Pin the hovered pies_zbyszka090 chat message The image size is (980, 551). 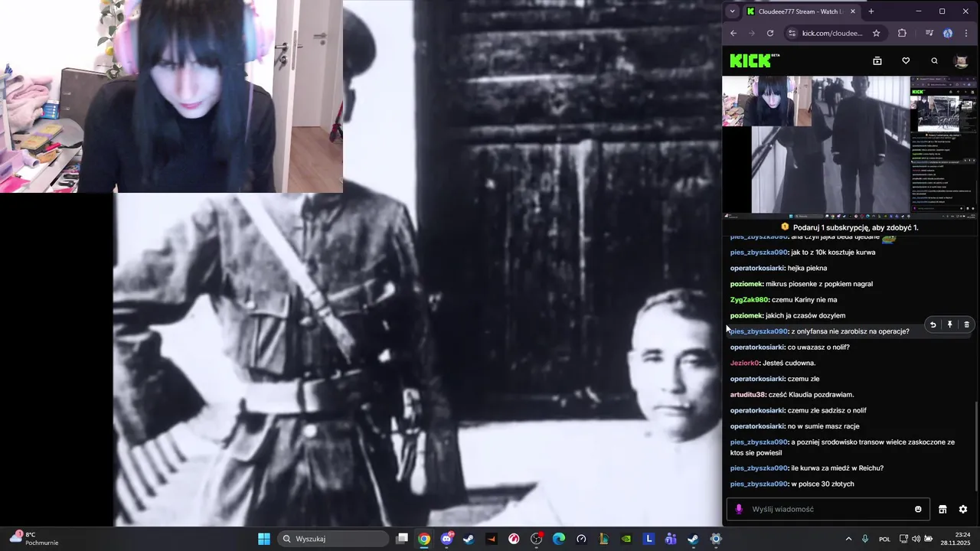pos(949,324)
